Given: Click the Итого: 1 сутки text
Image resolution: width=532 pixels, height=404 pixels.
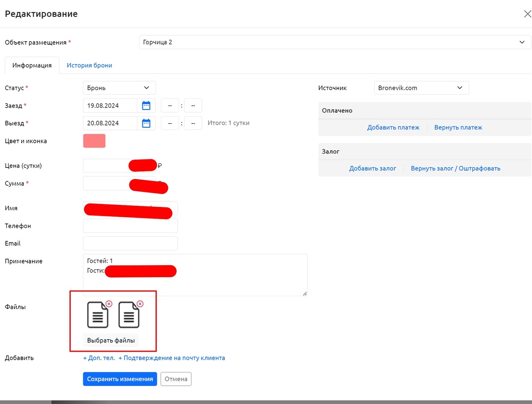Looking at the screenshot, I should coord(228,123).
